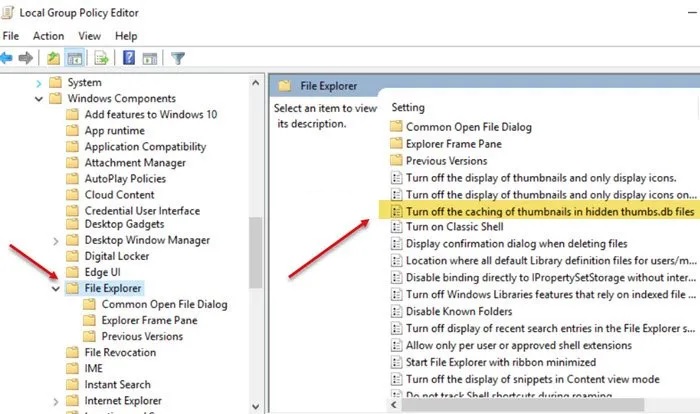Image resolution: width=700 pixels, height=414 pixels.
Task: Click the Forward arrow toolbar icon
Action: coord(26,58)
